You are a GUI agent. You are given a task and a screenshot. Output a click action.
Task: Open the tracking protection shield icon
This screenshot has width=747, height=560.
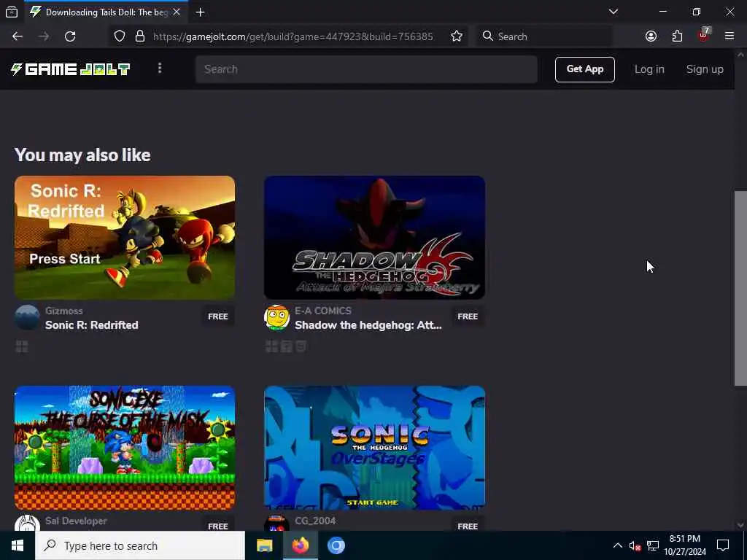[120, 36]
